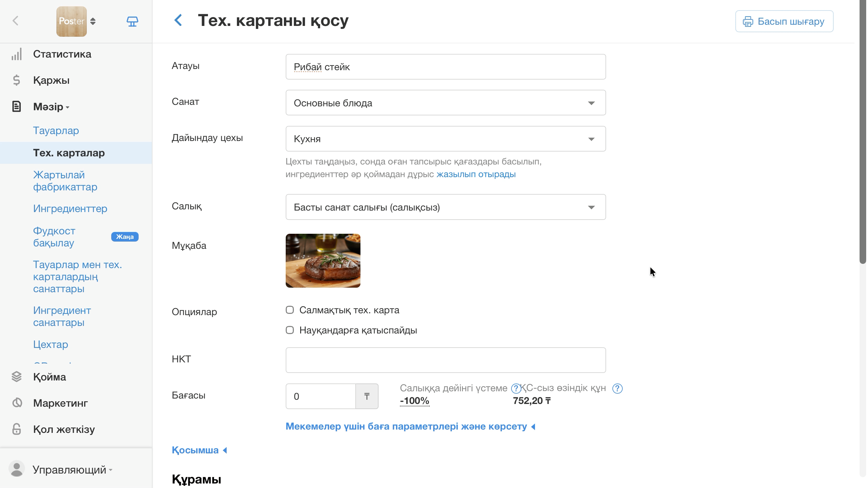This screenshot has height=488, width=868.
Task: Go to Тауарлар menu item
Action: coord(56,130)
